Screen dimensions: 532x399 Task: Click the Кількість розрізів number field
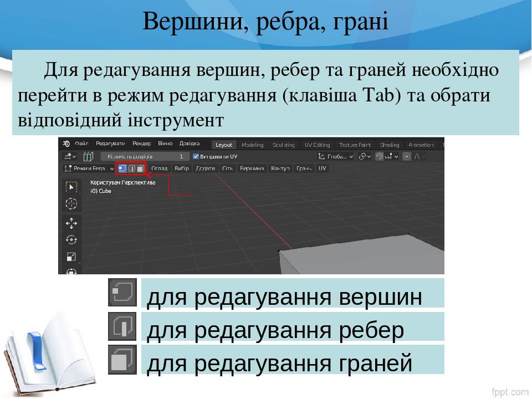pos(145,156)
